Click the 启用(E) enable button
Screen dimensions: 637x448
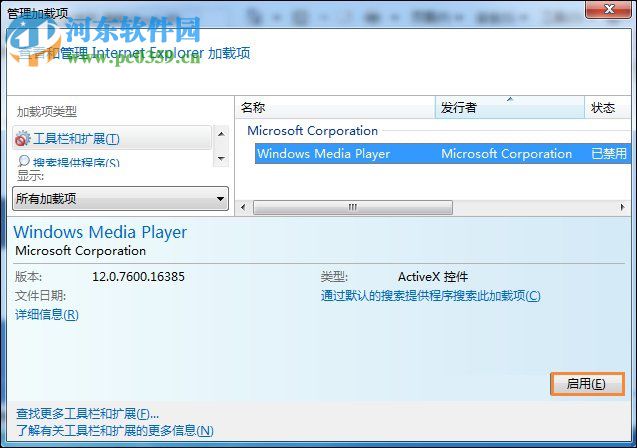tap(587, 384)
